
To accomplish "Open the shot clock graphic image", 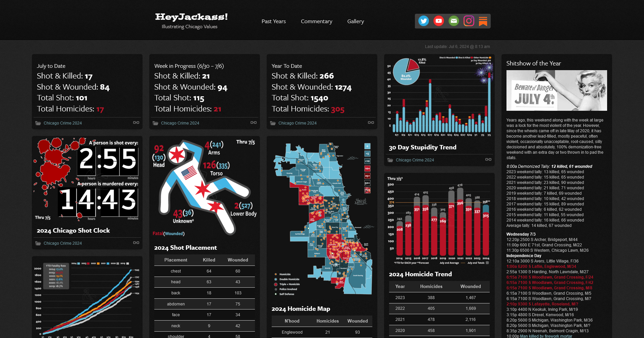I will (87, 179).
